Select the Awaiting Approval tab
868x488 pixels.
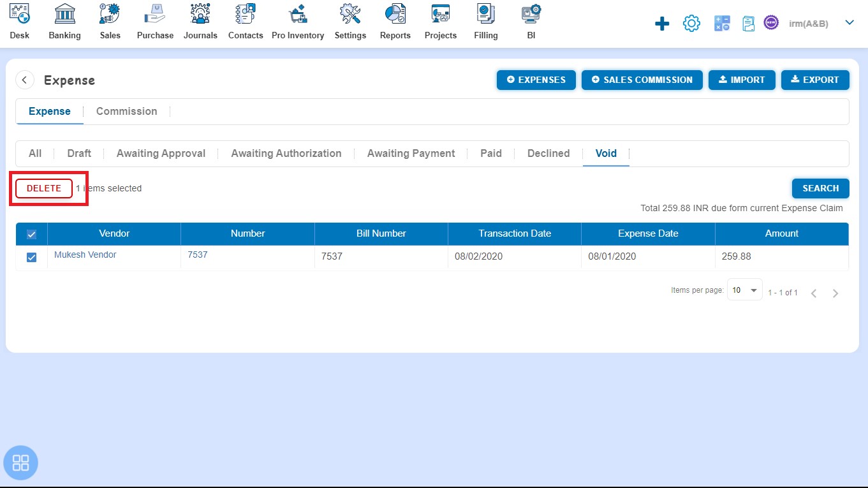(161, 153)
